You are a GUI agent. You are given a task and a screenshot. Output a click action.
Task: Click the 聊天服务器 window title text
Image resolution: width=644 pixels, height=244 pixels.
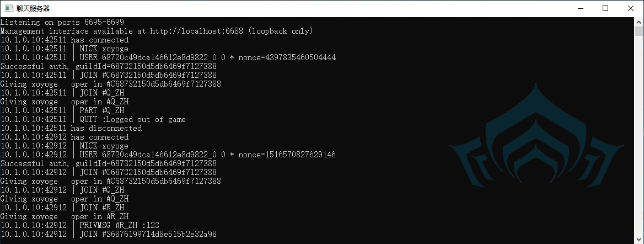pos(33,8)
